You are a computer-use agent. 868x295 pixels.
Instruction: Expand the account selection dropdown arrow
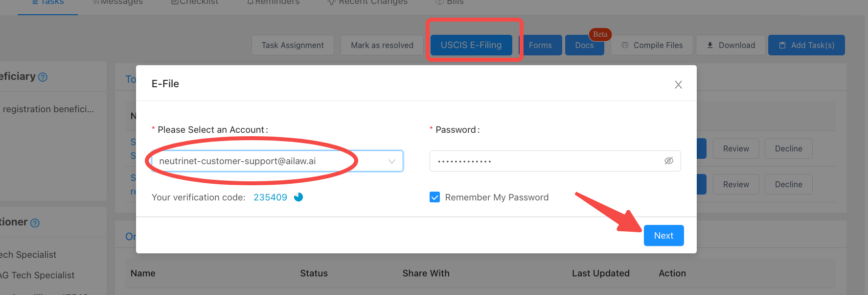[x=392, y=161]
